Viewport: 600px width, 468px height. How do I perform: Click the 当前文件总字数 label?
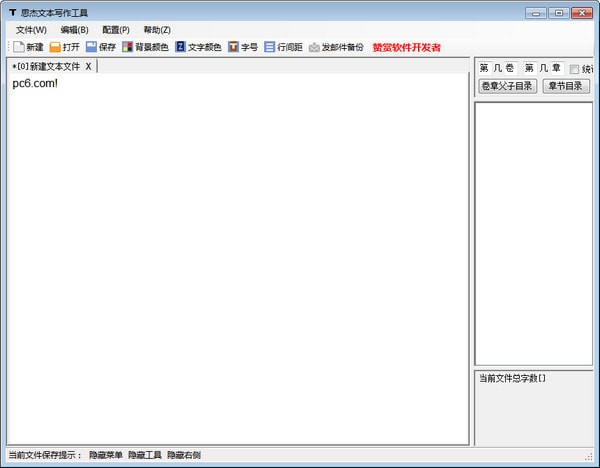pyautogui.click(x=512, y=378)
